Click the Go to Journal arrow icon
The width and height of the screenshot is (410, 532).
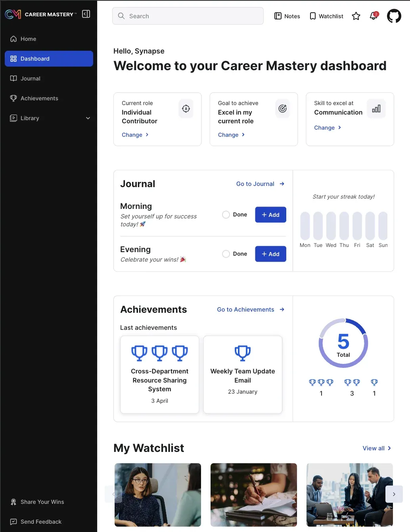click(282, 184)
